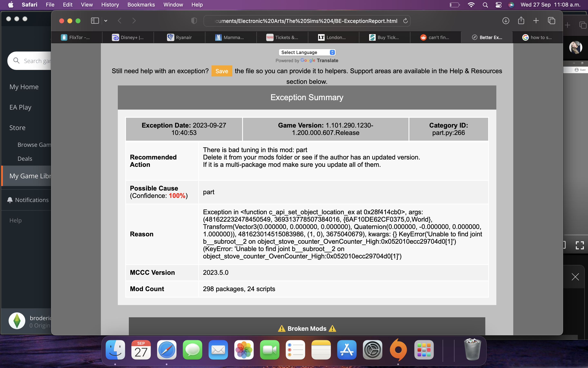
Task: Click the date and time clock
Action: pyautogui.click(x=550, y=5)
